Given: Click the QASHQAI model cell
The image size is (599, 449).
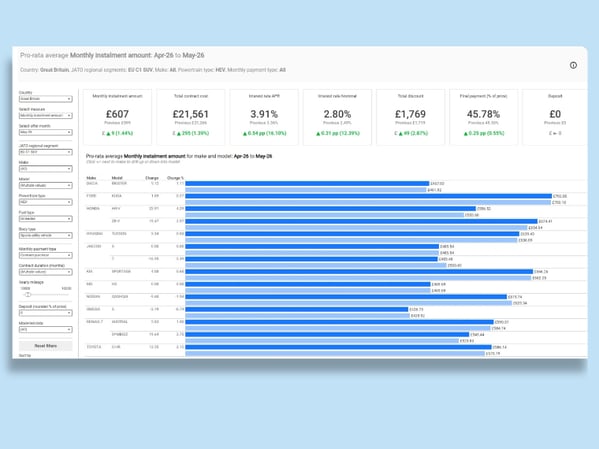Looking at the screenshot, I should (120, 297).
